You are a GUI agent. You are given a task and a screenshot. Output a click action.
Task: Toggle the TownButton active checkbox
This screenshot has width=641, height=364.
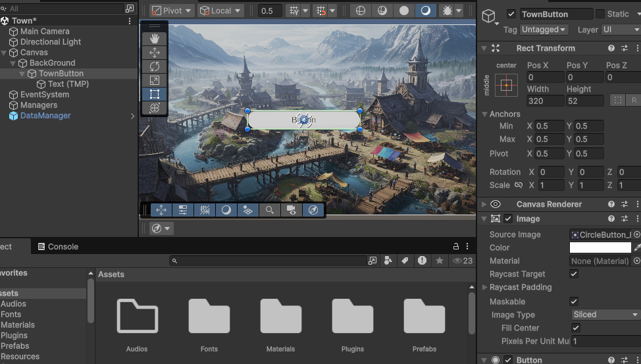pos(511,14)
